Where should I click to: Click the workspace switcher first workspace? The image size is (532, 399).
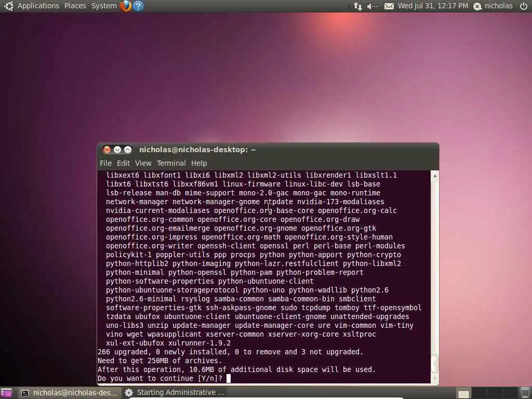tap(463, 393)
